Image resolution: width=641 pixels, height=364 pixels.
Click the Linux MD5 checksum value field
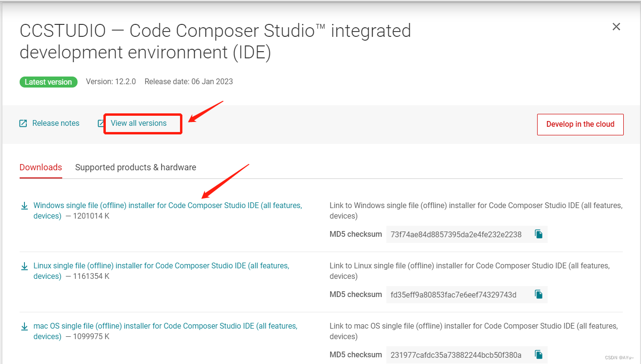[467, 294]
